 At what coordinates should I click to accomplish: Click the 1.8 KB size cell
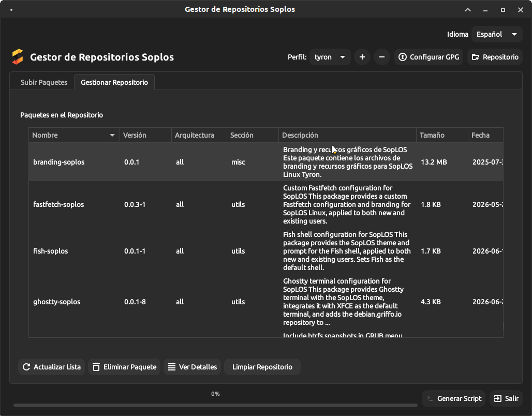[431, 204]
